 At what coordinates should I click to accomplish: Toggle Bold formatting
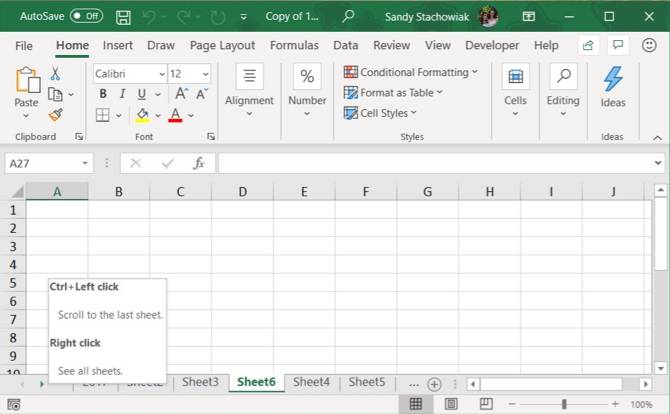pyautogui.click(x=103, y=94)
